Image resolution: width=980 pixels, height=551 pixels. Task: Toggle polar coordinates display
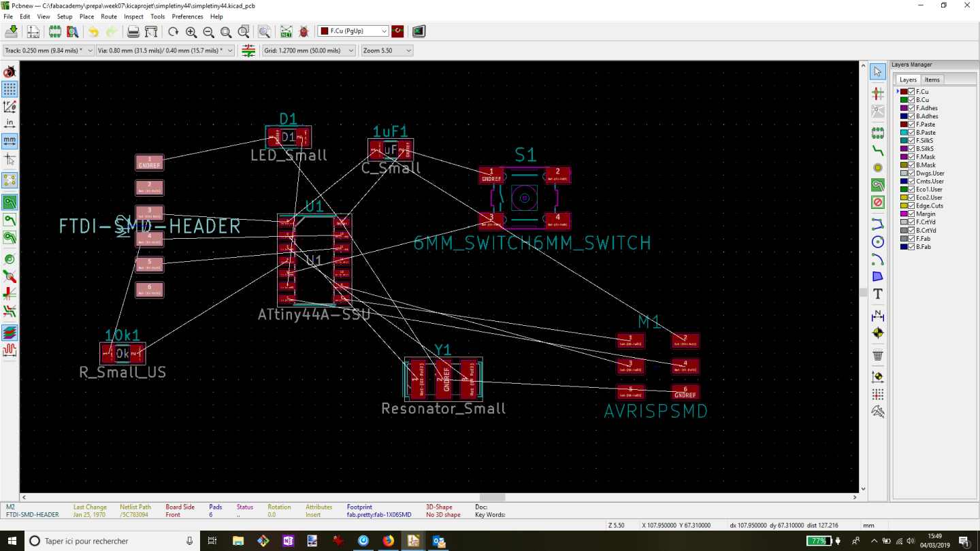click(10, 107)
